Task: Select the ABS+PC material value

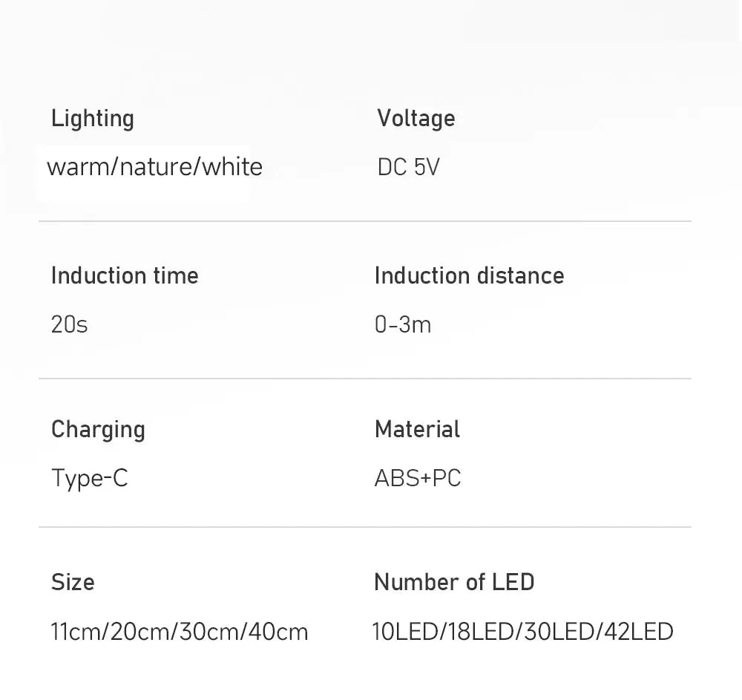Action: pyautogui.click(x=418, y=478)
